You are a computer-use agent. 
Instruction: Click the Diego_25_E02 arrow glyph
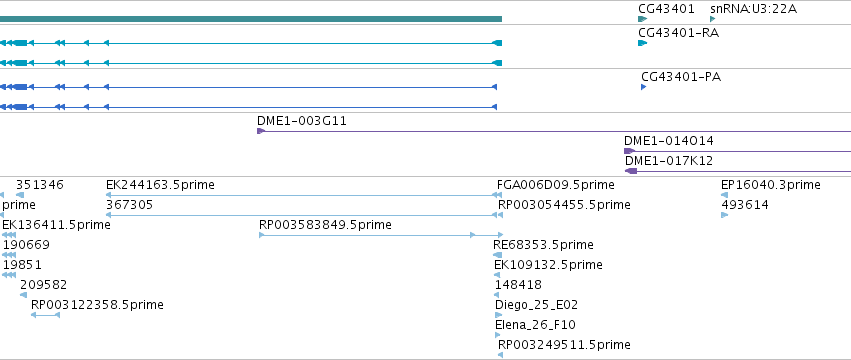pyautogui.click(x=498, y=315)
